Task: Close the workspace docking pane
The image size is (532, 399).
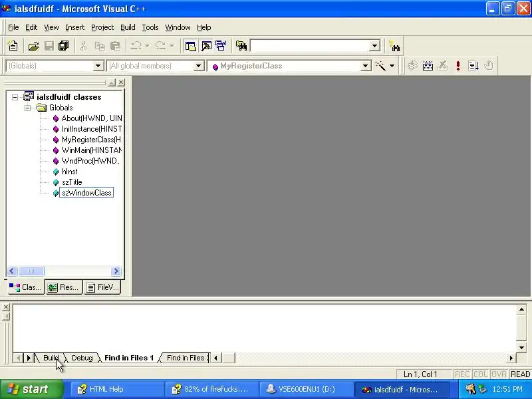Action: (121, 82)
